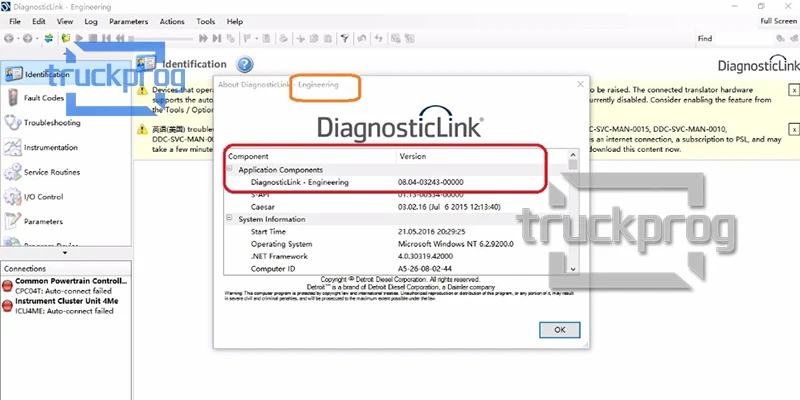The width and height of the screenshot is (800, 400).
Task: Open the flag marker dropdown arrow
Action: click(x=256, y=38)
